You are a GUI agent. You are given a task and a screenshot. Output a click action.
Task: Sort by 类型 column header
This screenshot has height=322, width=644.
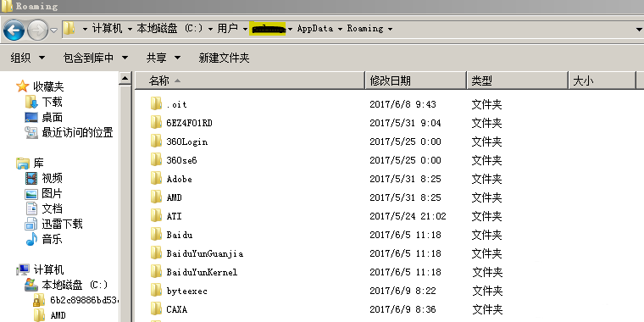point(518,80)
